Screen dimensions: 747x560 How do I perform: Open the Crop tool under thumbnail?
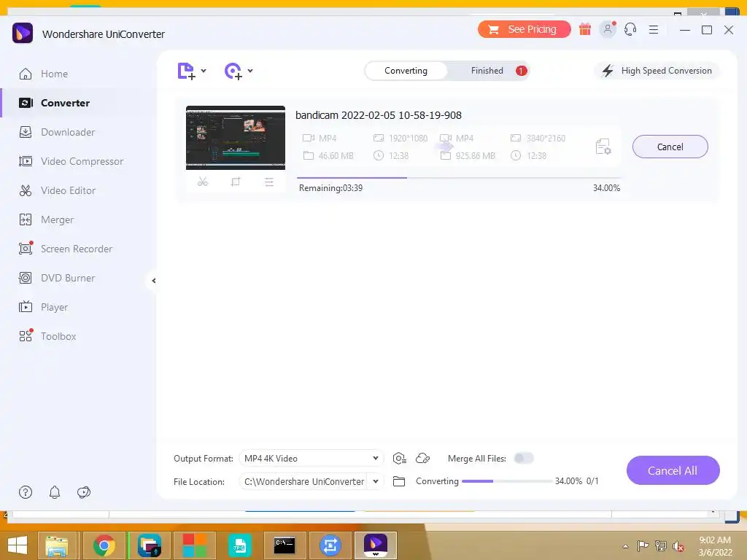pyautogui.click(x=236, y=182)
